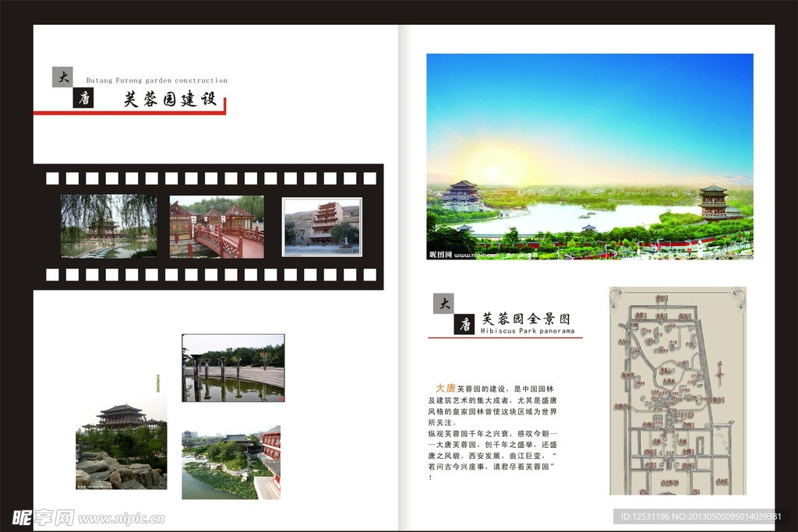Screen dimensions: 798x532
Task: Select the red bridge photo in film strip
Action: pos(217,226)
